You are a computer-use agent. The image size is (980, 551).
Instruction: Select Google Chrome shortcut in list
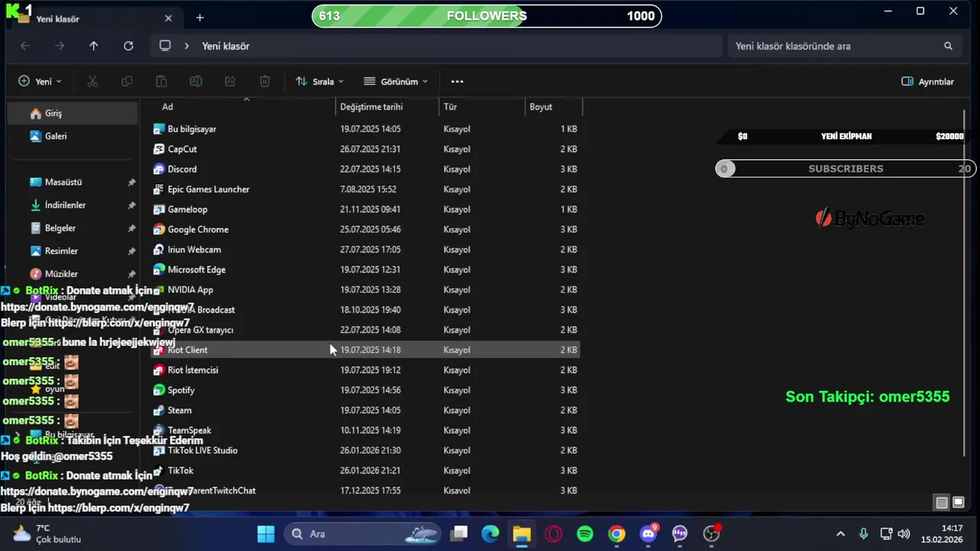364,230
